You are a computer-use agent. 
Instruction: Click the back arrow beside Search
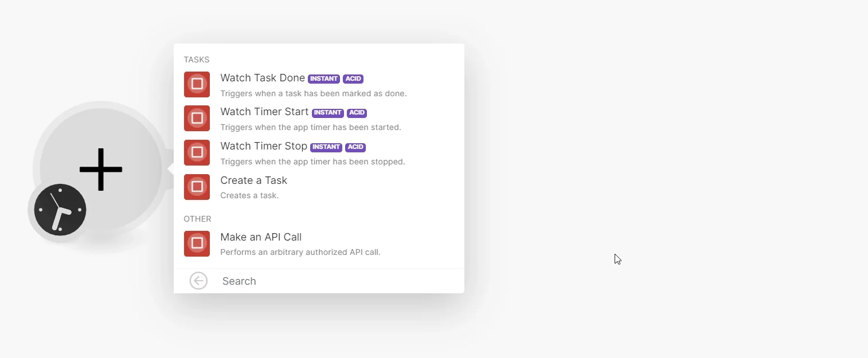click(x=198, y=281)
